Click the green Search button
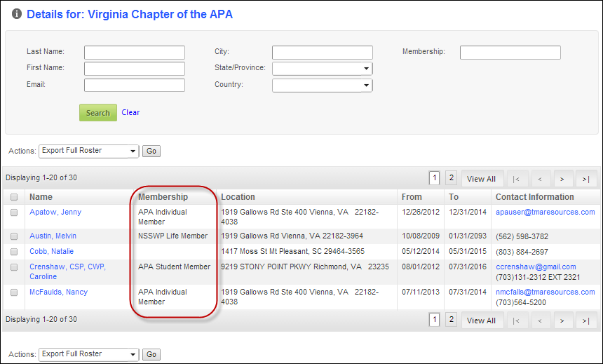Screen dimensions: 603x364 98,113
